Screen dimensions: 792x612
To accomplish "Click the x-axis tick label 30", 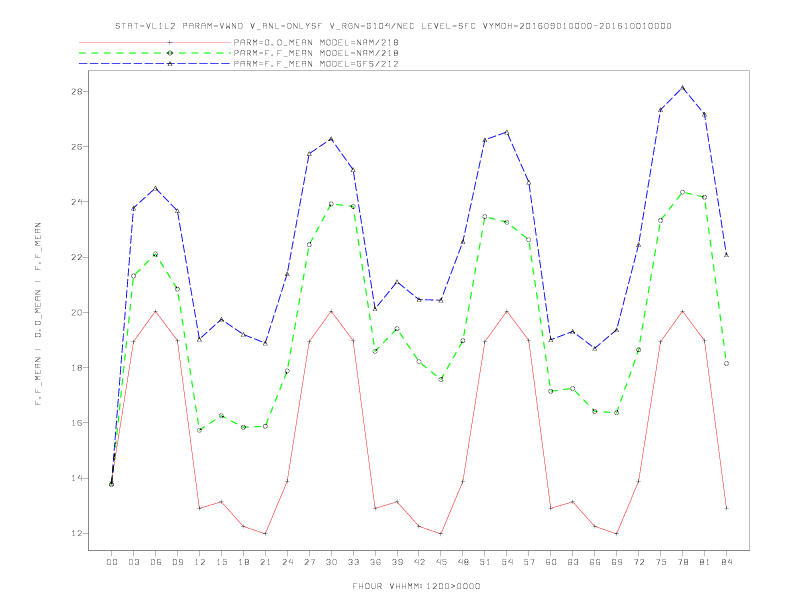I will coord(331,562).
